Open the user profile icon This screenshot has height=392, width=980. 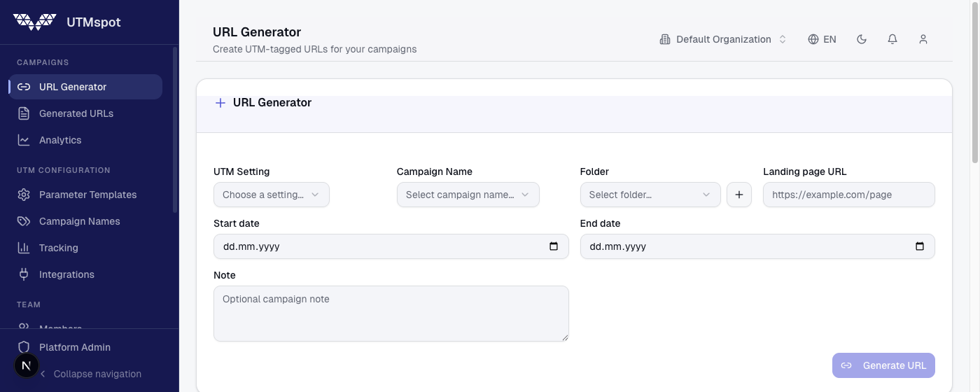click(x=923, y=39)
